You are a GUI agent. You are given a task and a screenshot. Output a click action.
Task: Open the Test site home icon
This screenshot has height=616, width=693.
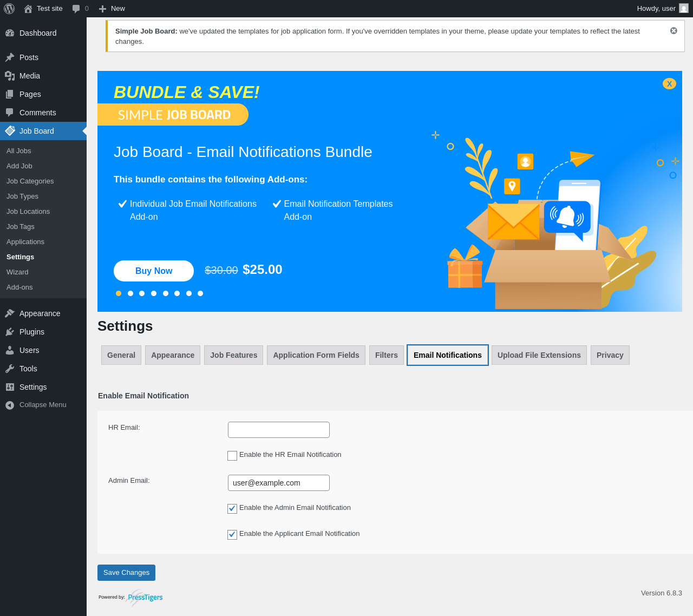(28, 9)
